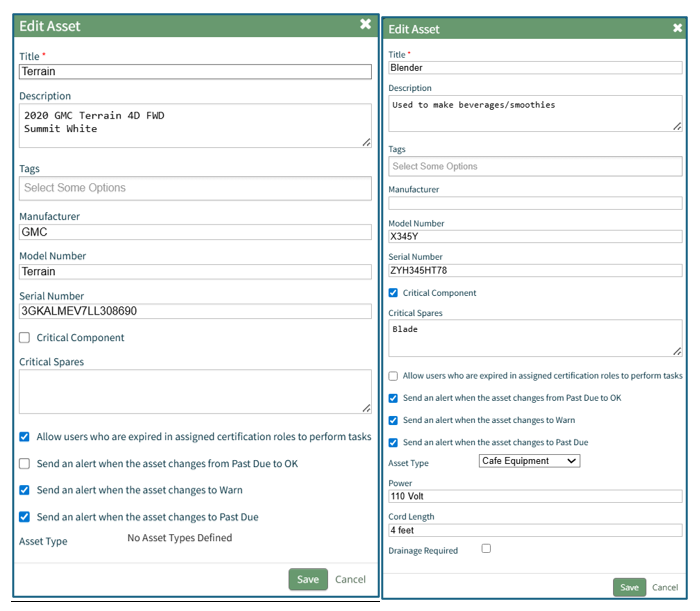Save the Terrain asset changes
The image size is (700, 611).
[x=308, y=579]
